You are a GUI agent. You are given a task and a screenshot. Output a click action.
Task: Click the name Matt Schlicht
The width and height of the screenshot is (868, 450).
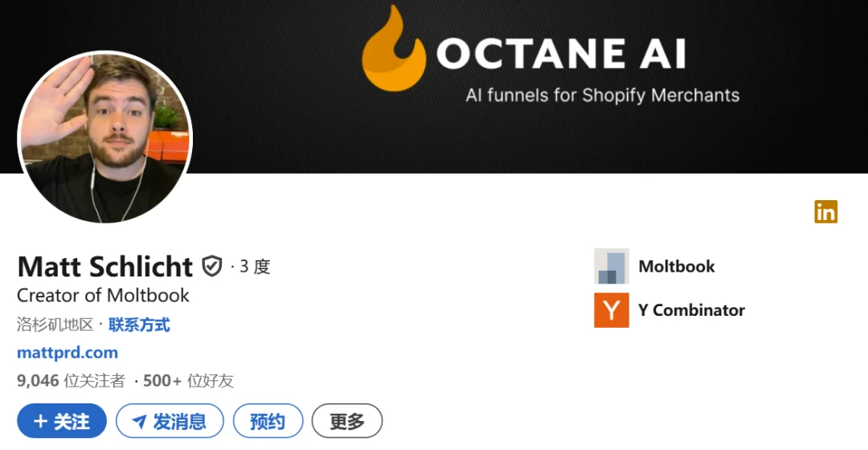tap(105, 266)
